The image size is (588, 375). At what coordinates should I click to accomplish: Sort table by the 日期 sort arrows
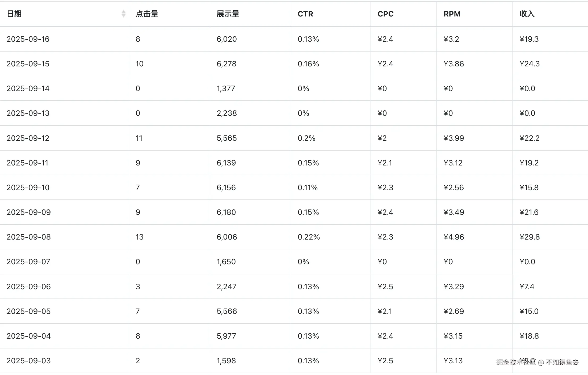click(x=123, y=14)
